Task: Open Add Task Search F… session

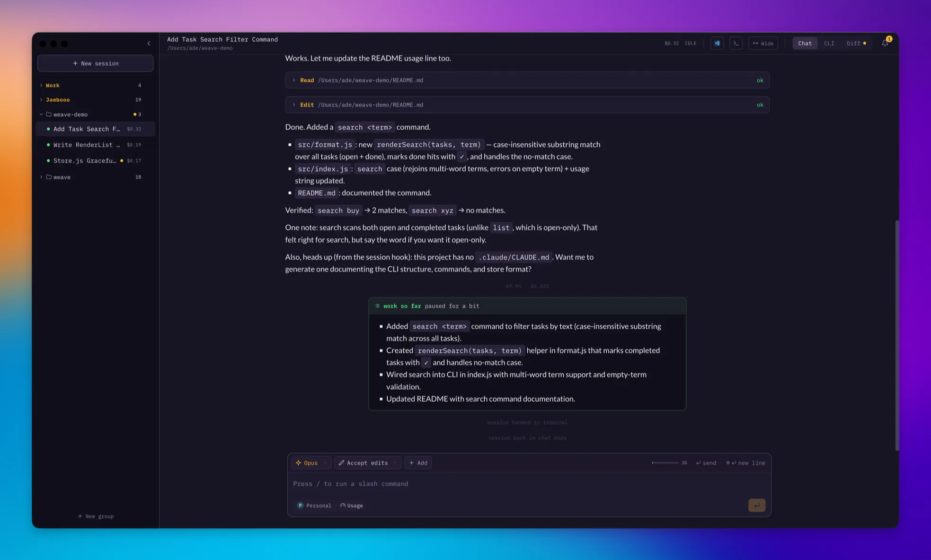Action: tap(95, 129)
